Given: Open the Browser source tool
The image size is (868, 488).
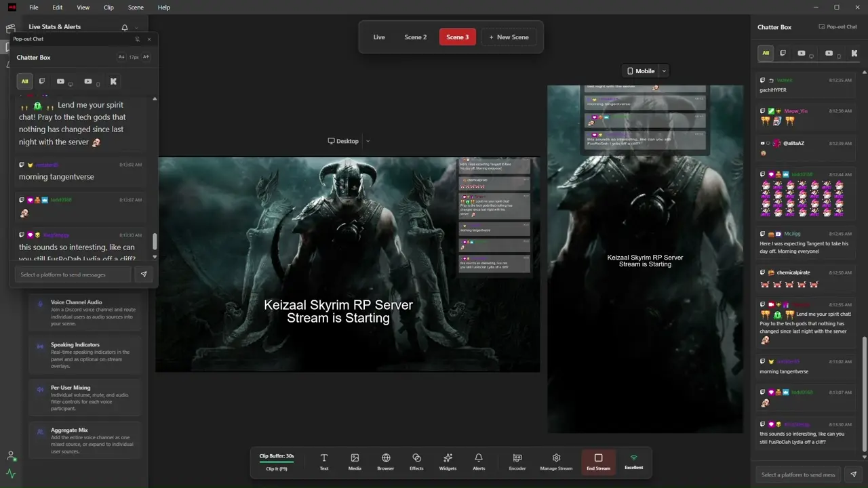Looking at the screenshot, I should (386, 462).
